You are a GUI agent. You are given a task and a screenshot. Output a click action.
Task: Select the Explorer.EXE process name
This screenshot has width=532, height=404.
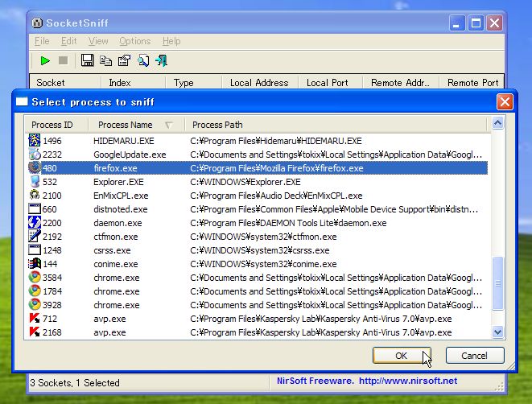[x=118, y=182]
